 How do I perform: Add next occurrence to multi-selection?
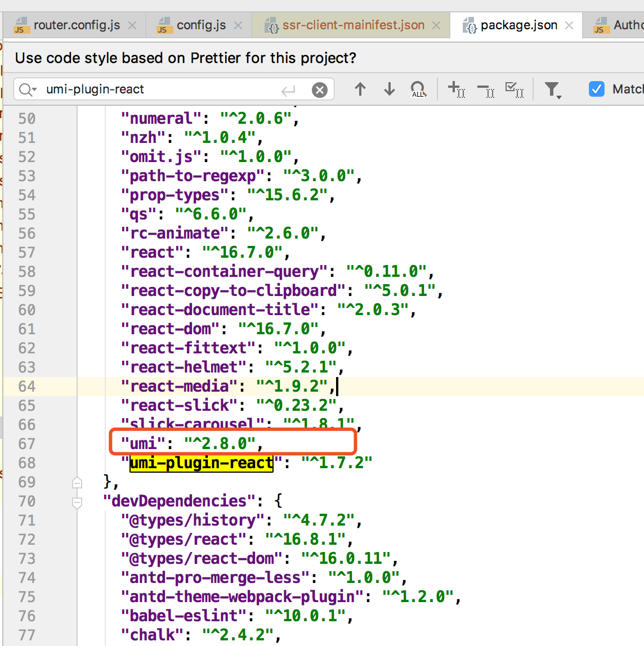point(457,89)
